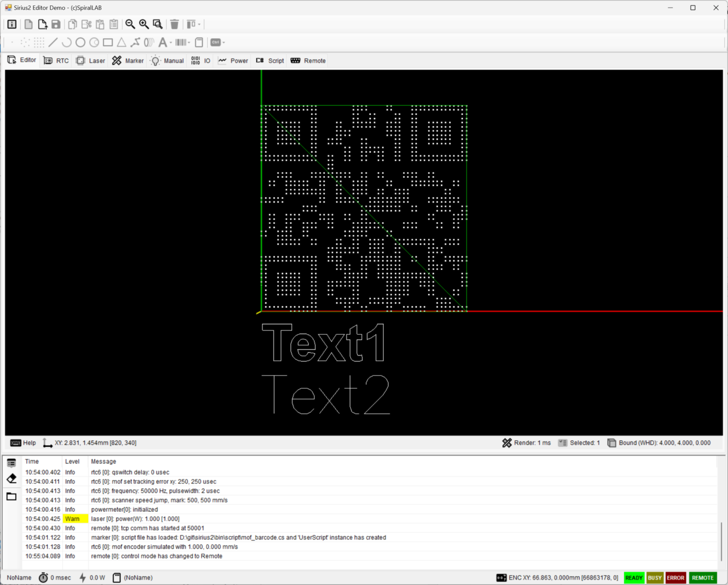The height and width of the screenshot is (585, 728).
Task: Select the Line drawing tool
Action: [53, 42]
